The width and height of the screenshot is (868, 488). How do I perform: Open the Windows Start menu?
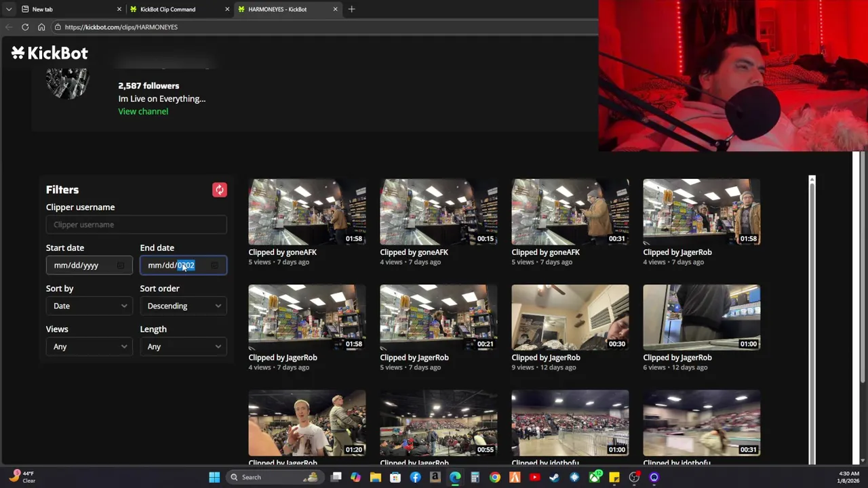point(214,477)
